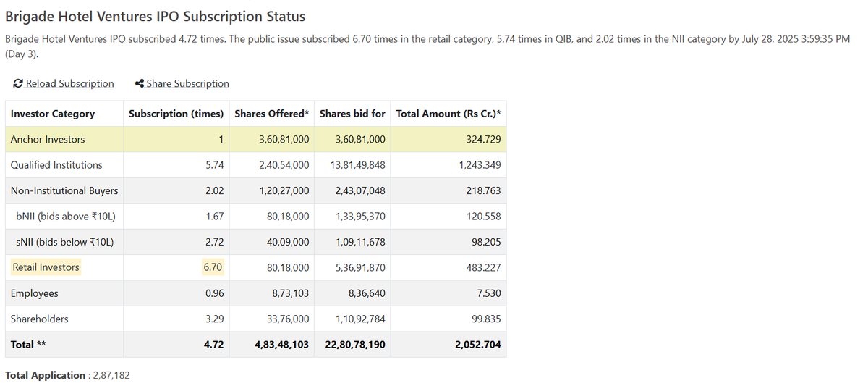Select bNII shares bid 1,33,95,370
Screen dimensions: 868x386
click(x=360, y=216)
